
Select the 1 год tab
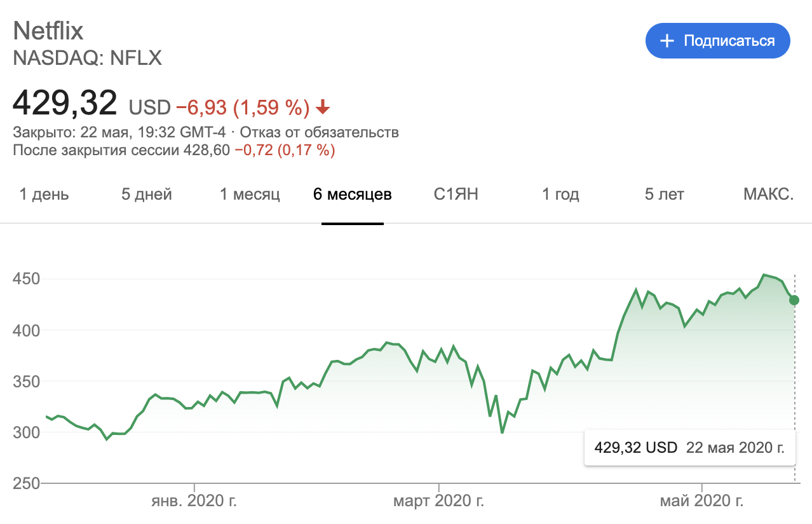(x=560, y=195)
